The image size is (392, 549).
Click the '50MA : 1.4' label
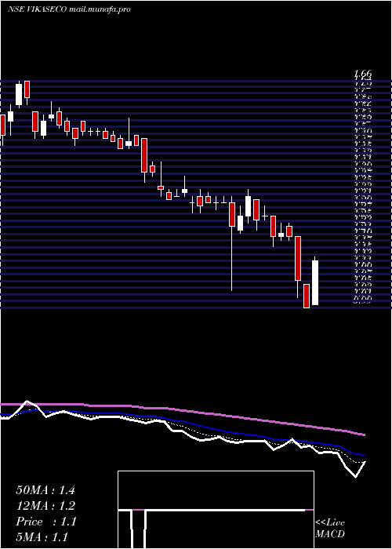(x=45, y=490)
